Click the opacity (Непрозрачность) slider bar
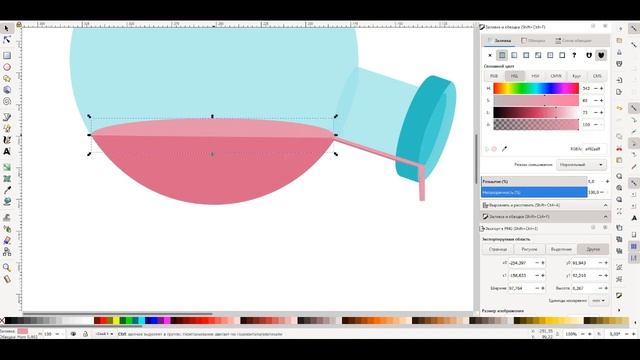The image size is (640, 360). tap(534, 192)
